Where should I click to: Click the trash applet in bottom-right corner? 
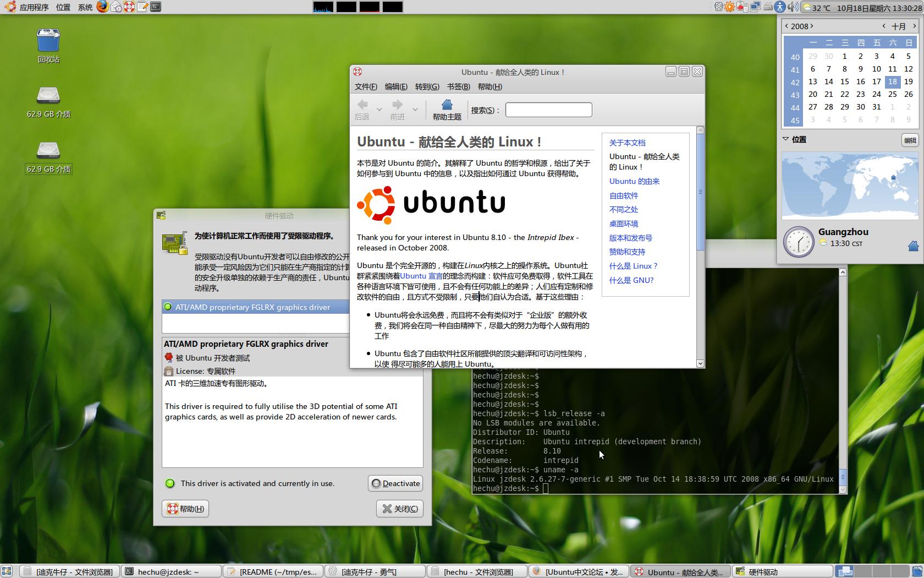click(917, 571)
